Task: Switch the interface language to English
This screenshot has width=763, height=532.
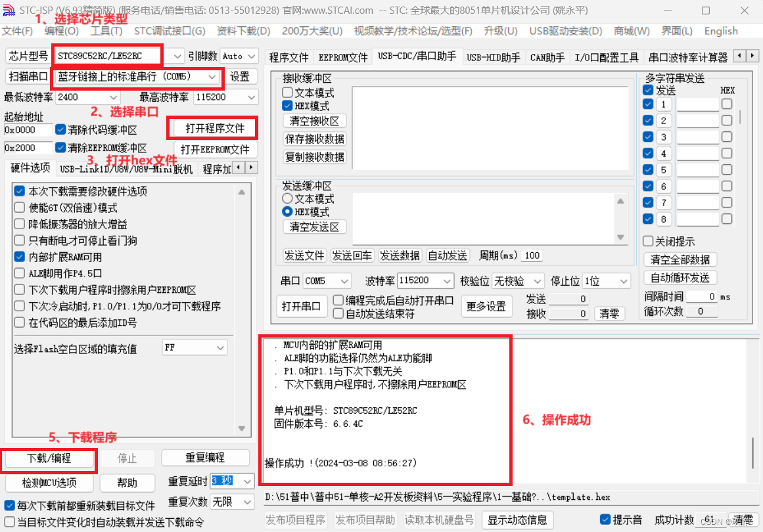Action: [x=720, y=31]
